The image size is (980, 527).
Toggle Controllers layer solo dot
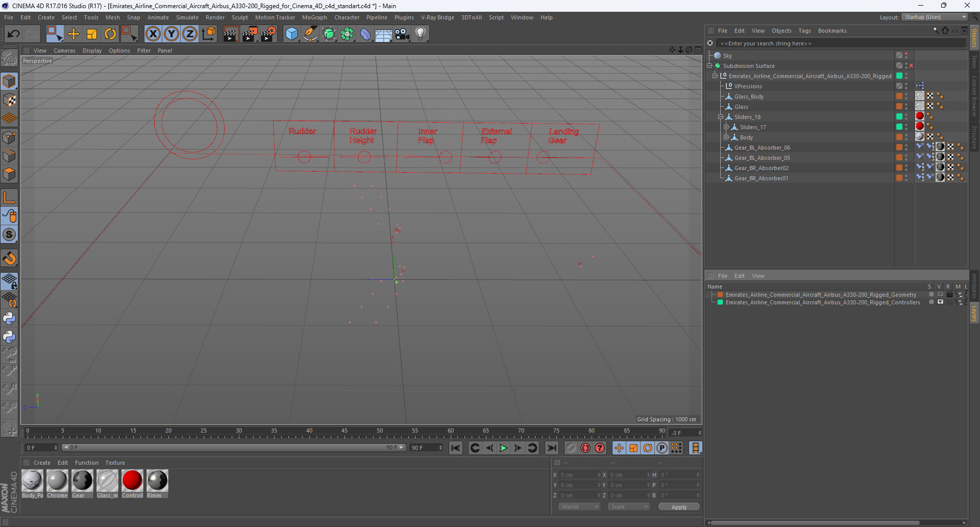click(x=932, y=302)
